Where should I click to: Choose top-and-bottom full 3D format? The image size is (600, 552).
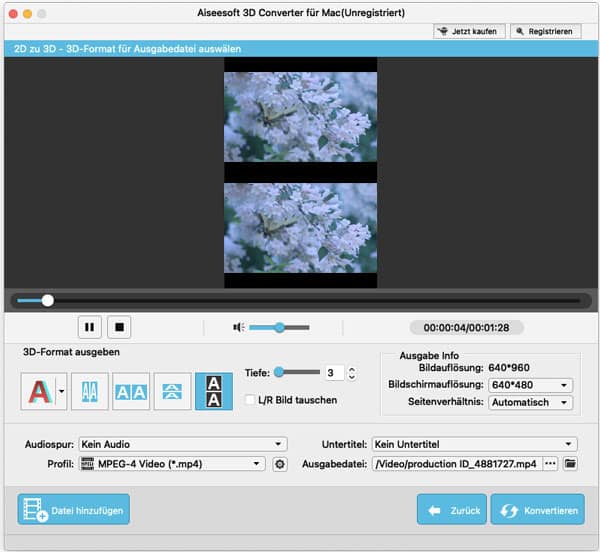[x=213, y=392]
